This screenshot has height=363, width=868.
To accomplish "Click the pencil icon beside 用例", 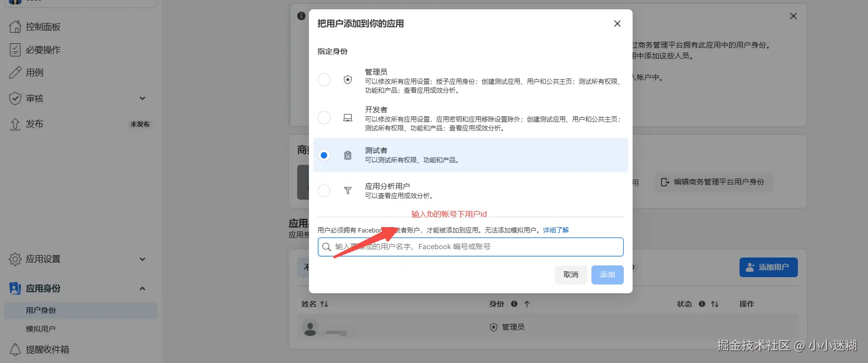I will pyautogui.click(x=15, y=73).
